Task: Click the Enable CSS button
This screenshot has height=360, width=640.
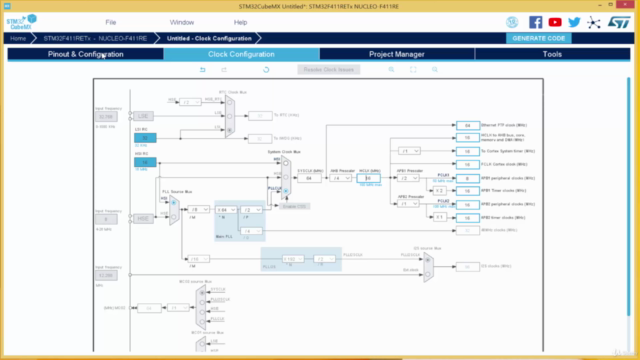Action: click(x=294, y=207)
